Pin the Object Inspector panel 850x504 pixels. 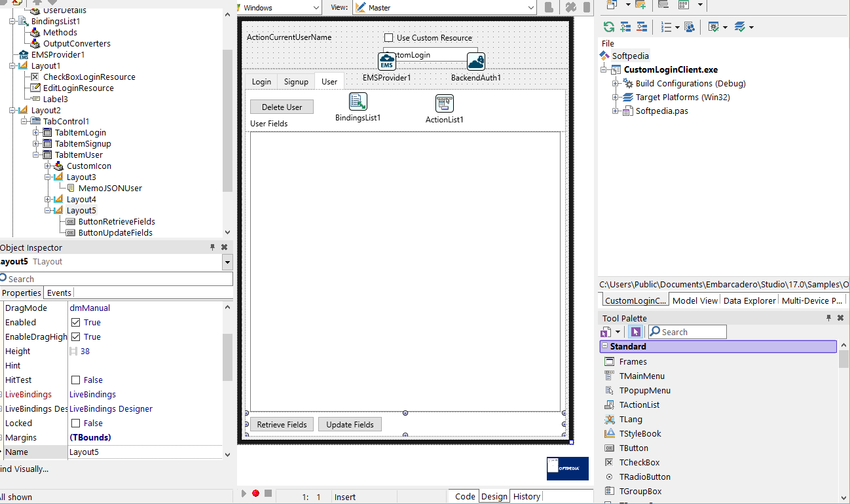(212, 247)
